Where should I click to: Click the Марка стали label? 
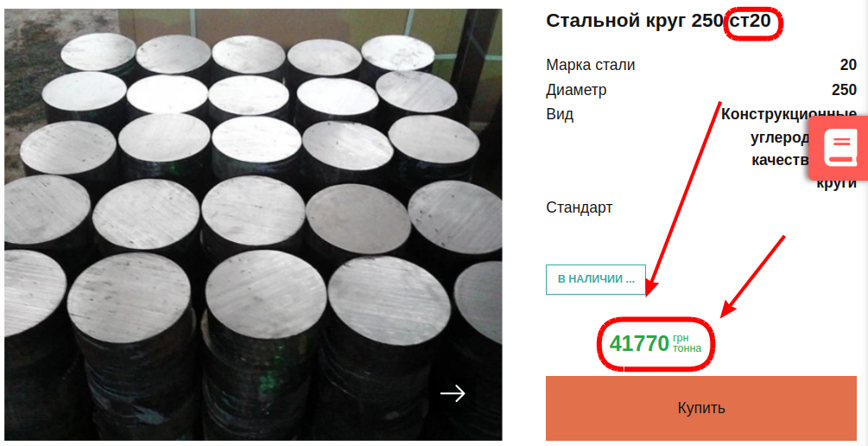click(591, 65)
